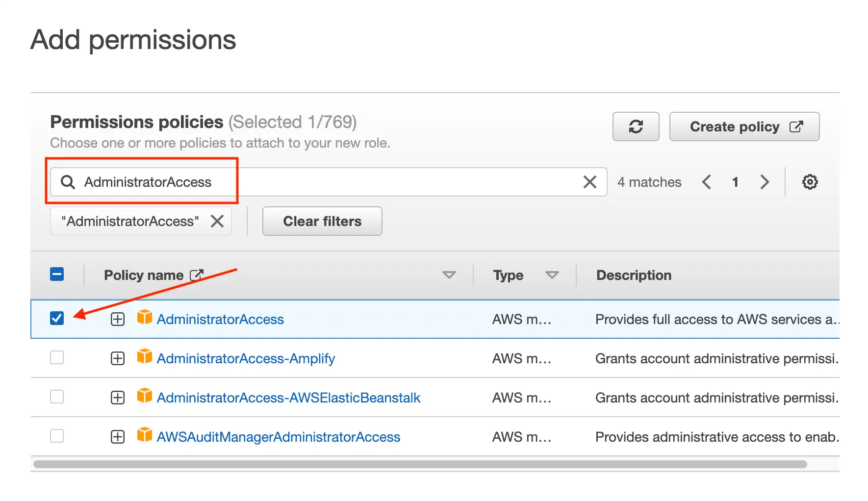Open table preferences gear icon

coord(810,182)
